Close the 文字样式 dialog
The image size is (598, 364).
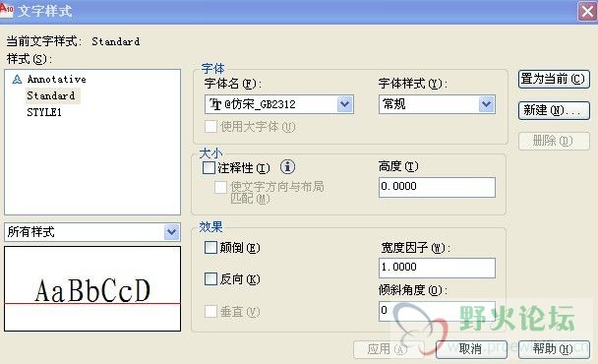tap(587, 12)
